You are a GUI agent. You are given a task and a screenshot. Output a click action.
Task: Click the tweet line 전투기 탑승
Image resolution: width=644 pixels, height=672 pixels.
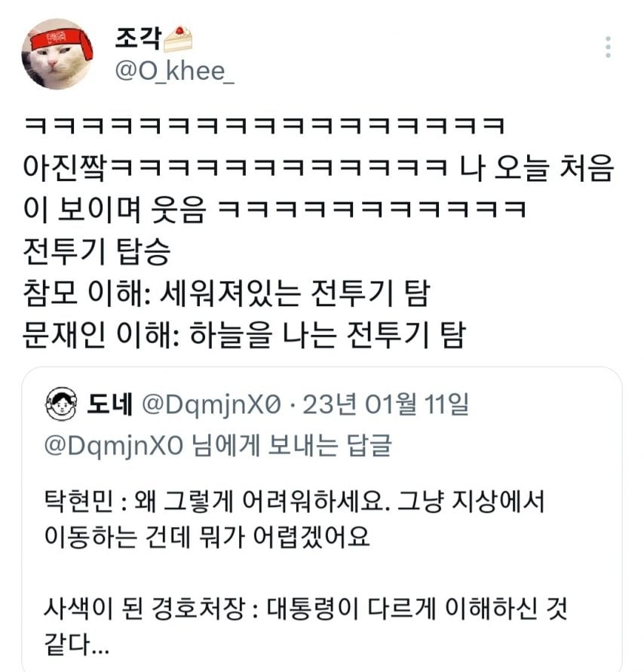coord(97,251)
